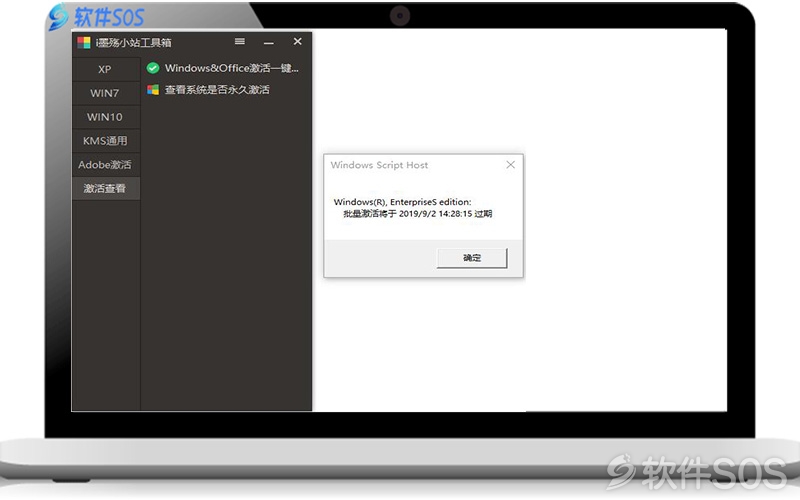Close the i墨殇小站工具箱 window
800x500 pixels.
297,41
